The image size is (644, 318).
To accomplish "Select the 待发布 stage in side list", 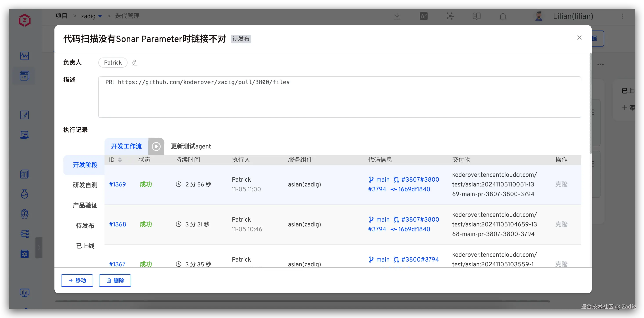I will click(x=85, y=226).
